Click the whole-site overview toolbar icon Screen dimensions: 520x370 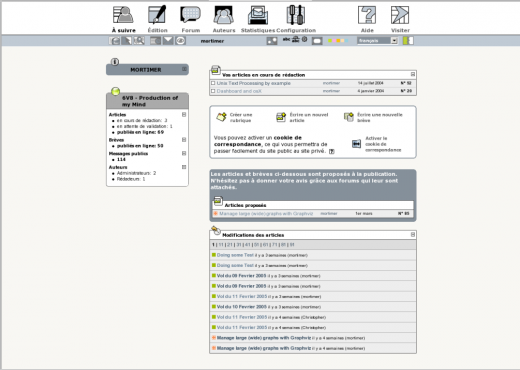coord(114,41)
